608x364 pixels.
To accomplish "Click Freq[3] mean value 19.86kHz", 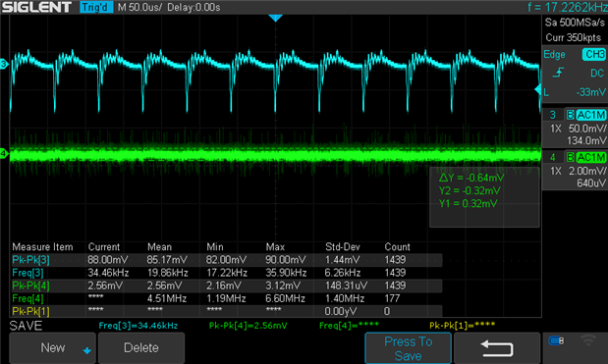I will pos(168,273).
